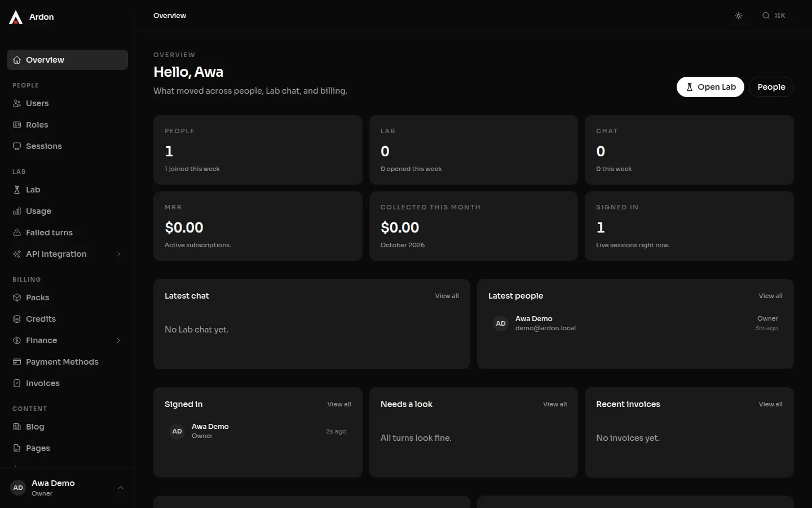Open the search ⌘K button

tap(774, 16)
